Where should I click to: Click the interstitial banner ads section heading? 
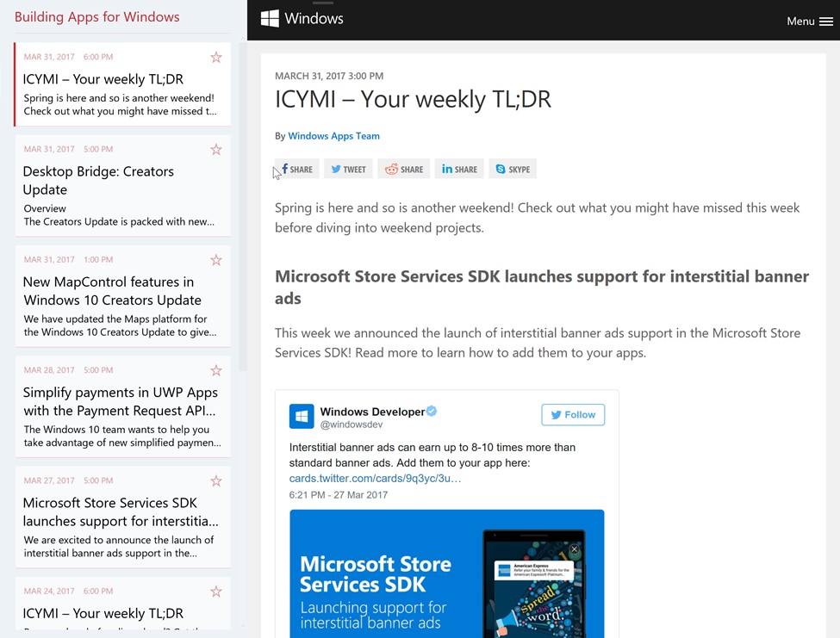(542, 287)
